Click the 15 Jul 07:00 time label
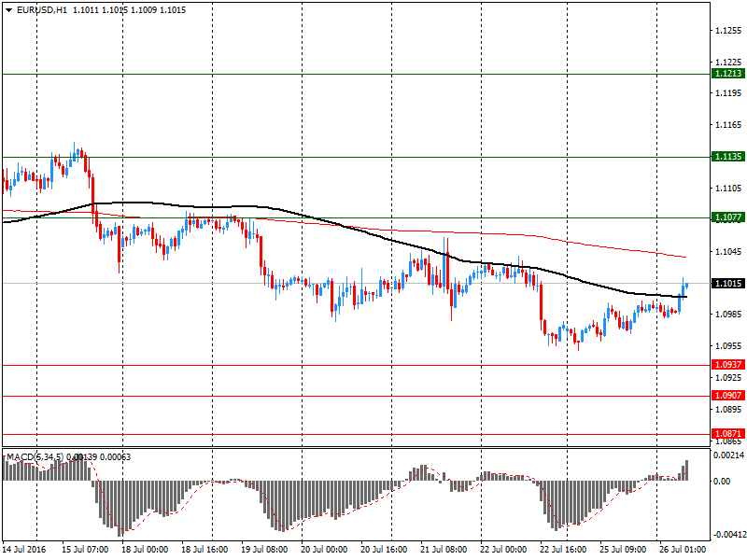 [85, 549]
